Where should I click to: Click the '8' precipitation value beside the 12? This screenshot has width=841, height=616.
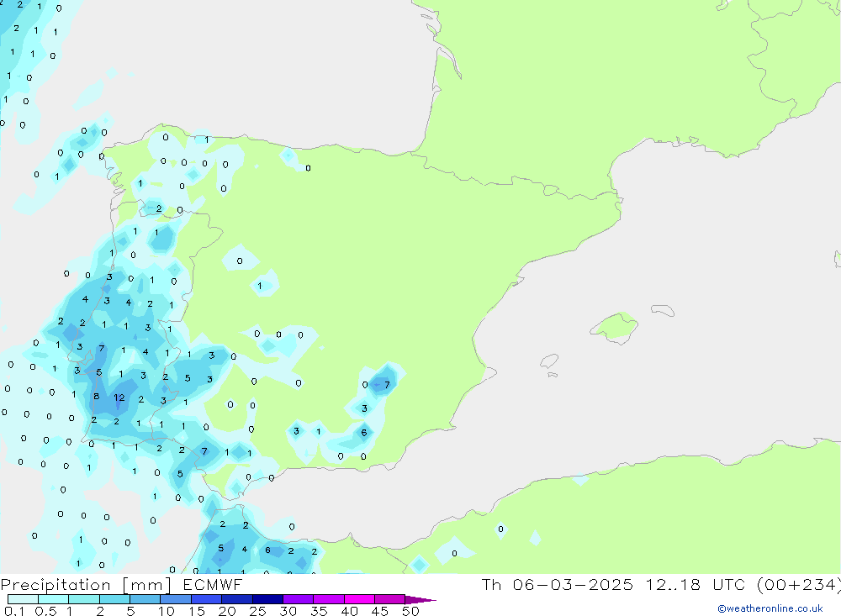(97, 397)
